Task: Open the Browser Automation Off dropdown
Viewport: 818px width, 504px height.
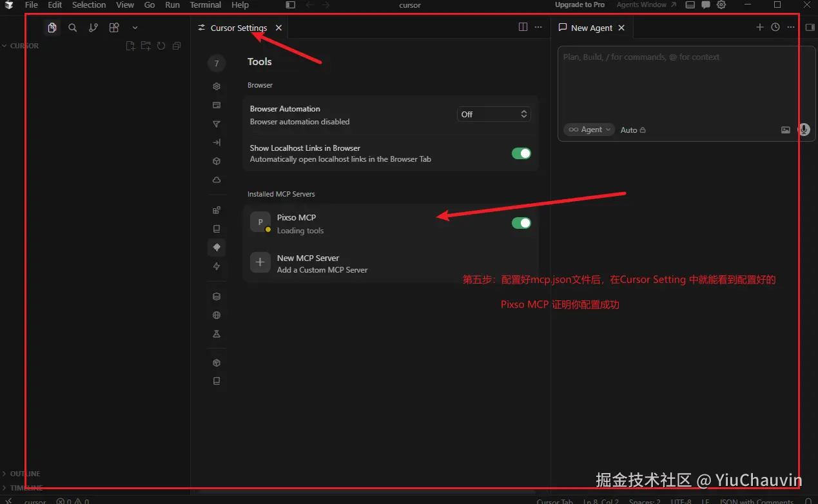Action: [x=494, y=114]
